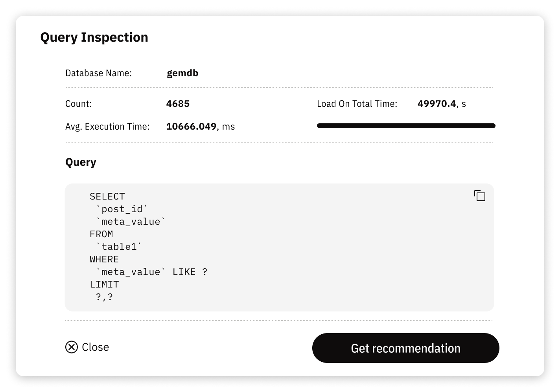The width and height of the screenshot is (560, 392).
Task: Click the FROM keyword in the query
Action: (101, 234)
